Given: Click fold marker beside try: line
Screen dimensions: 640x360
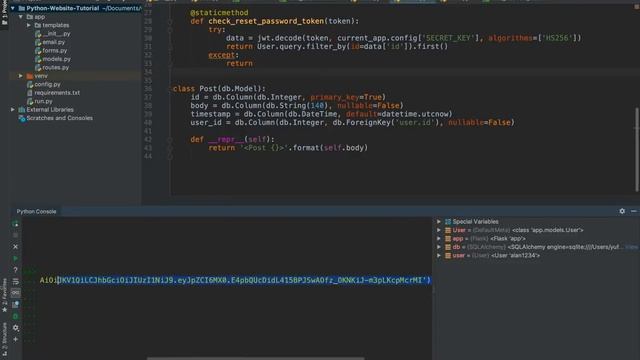Looking at the screenshot, I should 170,30.
